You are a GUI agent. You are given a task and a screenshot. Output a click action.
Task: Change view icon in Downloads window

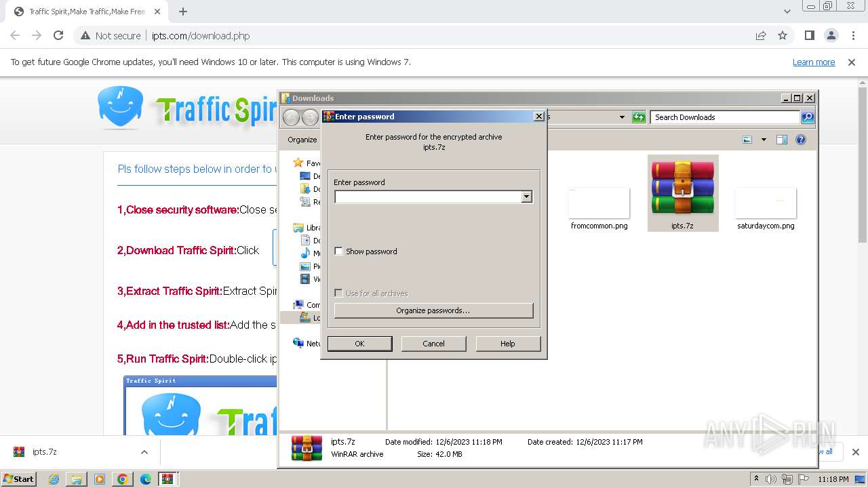click(x=747, y=140)
